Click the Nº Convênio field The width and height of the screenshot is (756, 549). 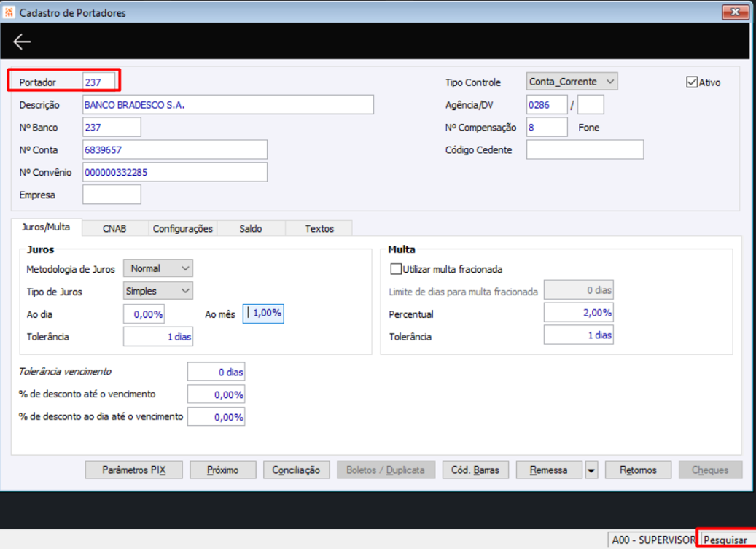175,172
